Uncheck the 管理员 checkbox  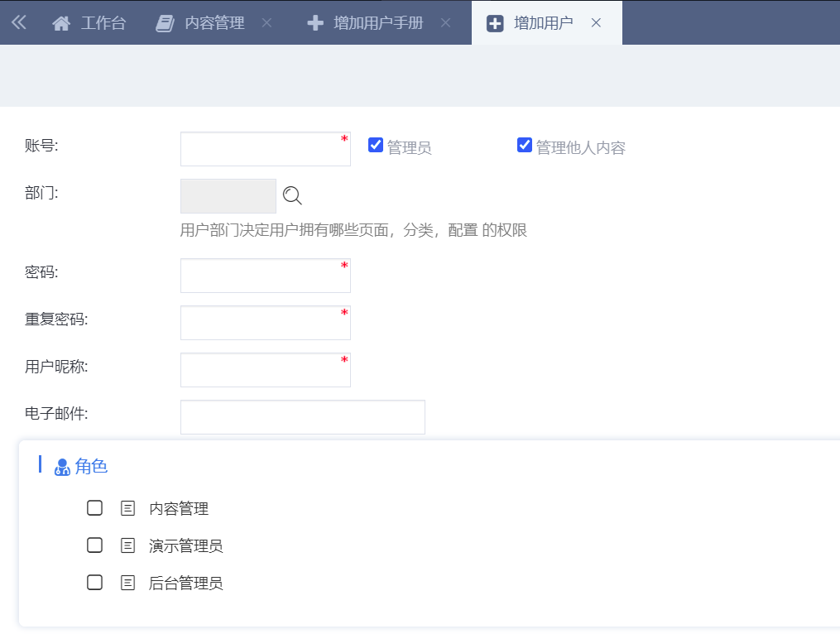376,146
